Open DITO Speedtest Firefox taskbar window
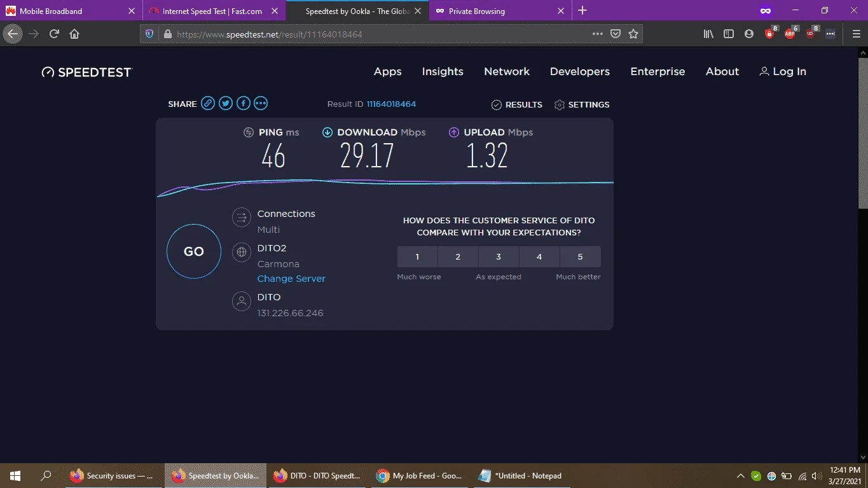The height and width of the screenshot is (488, 868). point(317,475)
